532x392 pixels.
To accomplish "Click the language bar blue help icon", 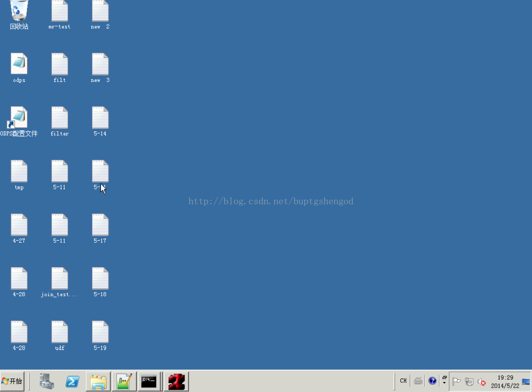I will (432, 381).
